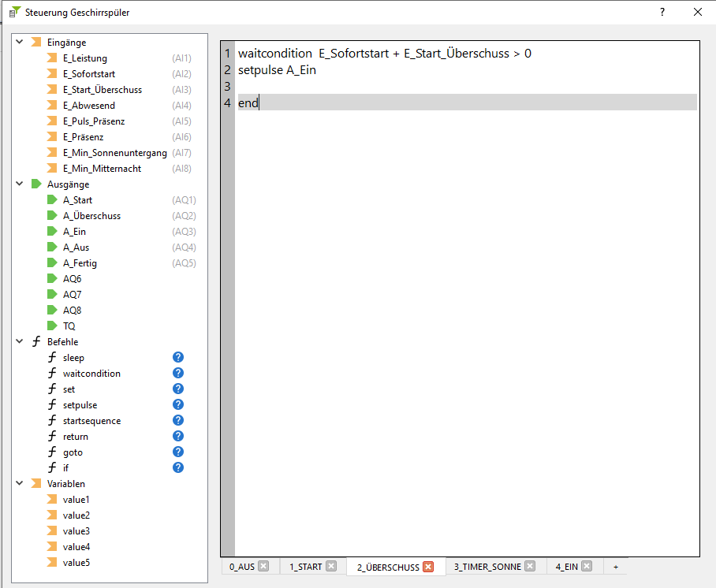Select the E_Präsenz input
Image resolution: width=716 pixels, height=588 pixels.
pos(83,137)
